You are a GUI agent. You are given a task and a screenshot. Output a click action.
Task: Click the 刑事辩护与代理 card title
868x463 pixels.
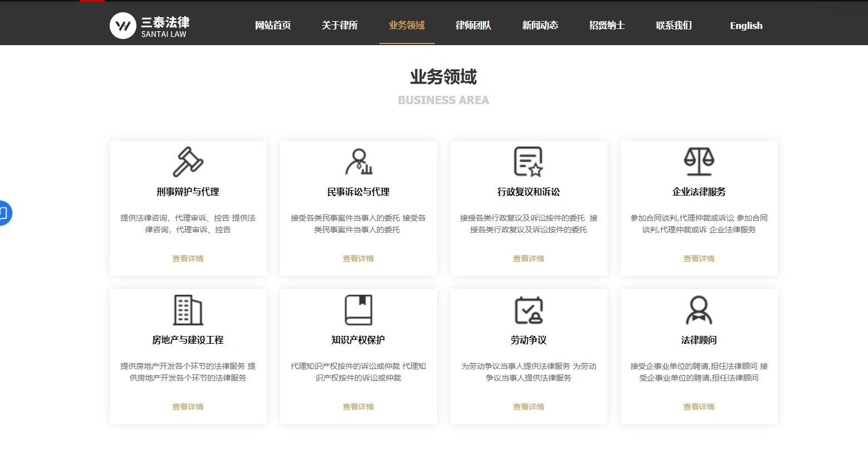pos(188,192)
